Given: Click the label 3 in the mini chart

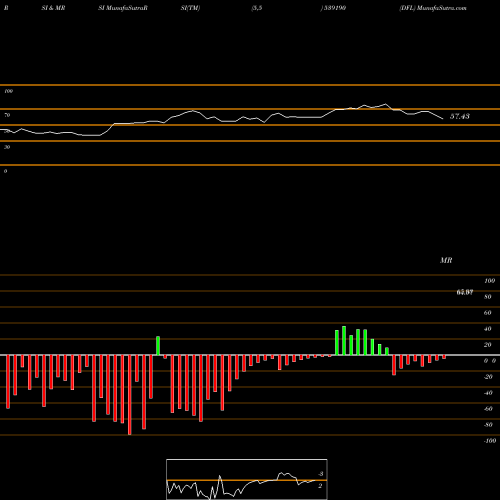Looking at the screenshot, I should pyautogui.click(x=321, y=474).
